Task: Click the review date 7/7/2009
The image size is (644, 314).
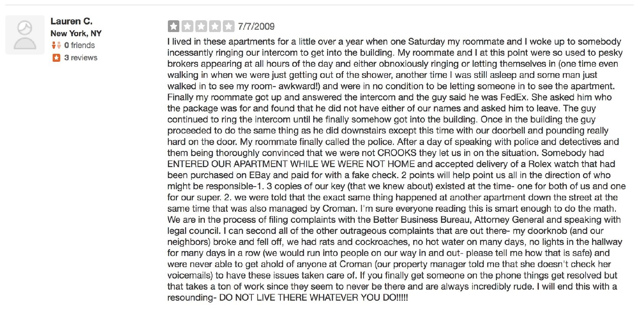Action: pos(256,26)
